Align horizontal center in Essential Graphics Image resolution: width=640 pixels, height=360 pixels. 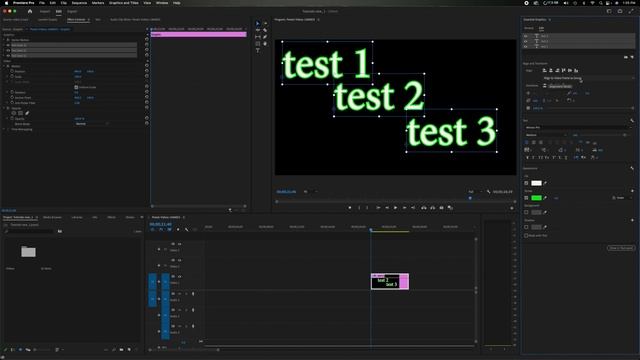(551, 70)
